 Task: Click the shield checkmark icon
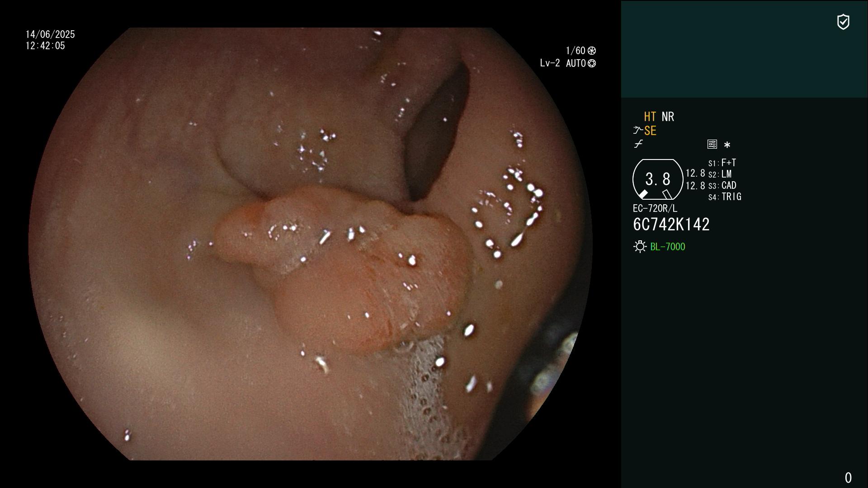(x=843, y=22)
